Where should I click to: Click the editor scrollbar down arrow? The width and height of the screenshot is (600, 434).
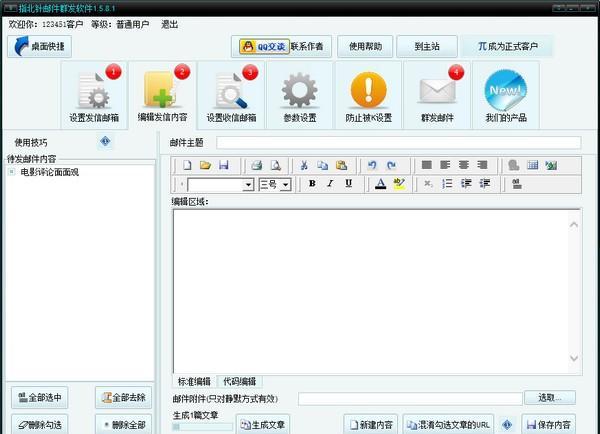pos(574,358)
